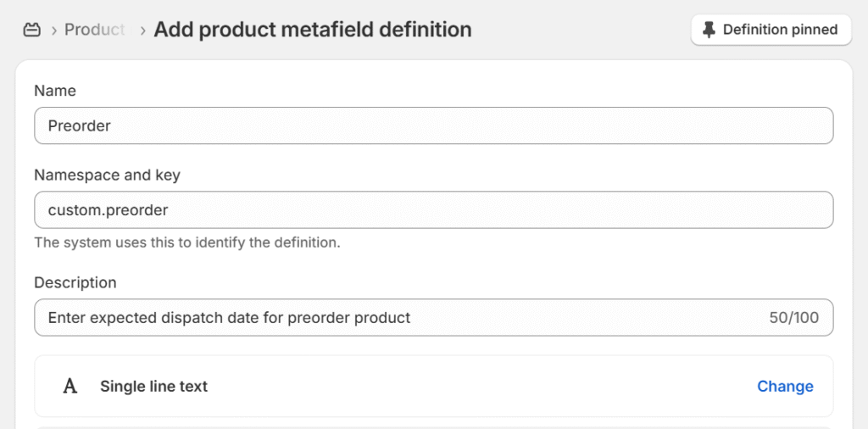
Task: Click the Name field label
Action: [x=55, y=91]
